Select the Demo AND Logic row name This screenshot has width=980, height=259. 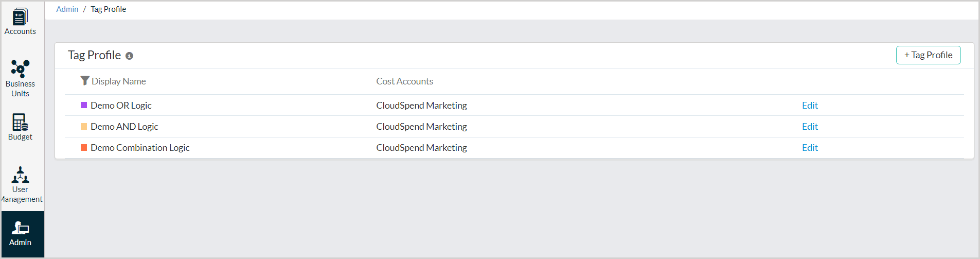click(x=124, y=127)
